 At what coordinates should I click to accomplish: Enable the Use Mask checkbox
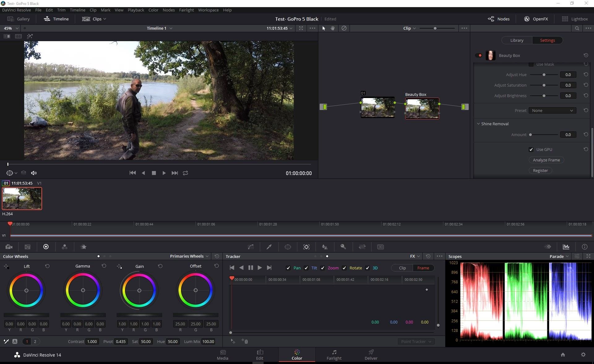tap(531, 64)
